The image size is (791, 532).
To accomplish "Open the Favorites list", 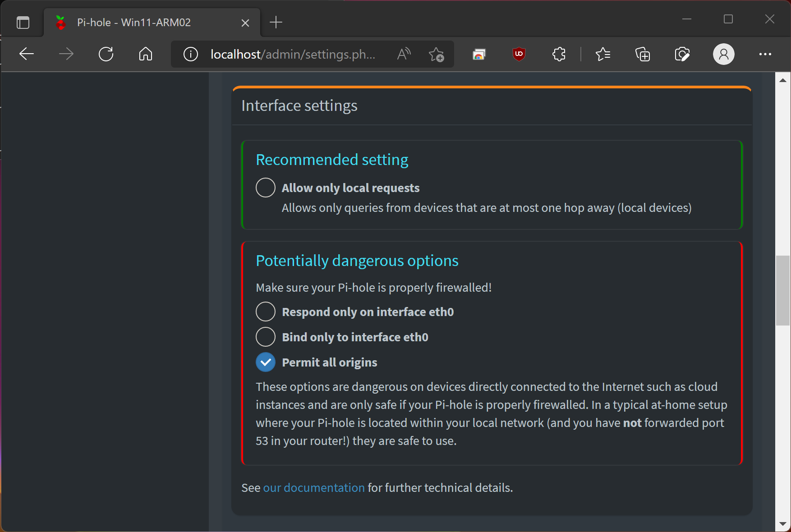I will coord(602,54).
